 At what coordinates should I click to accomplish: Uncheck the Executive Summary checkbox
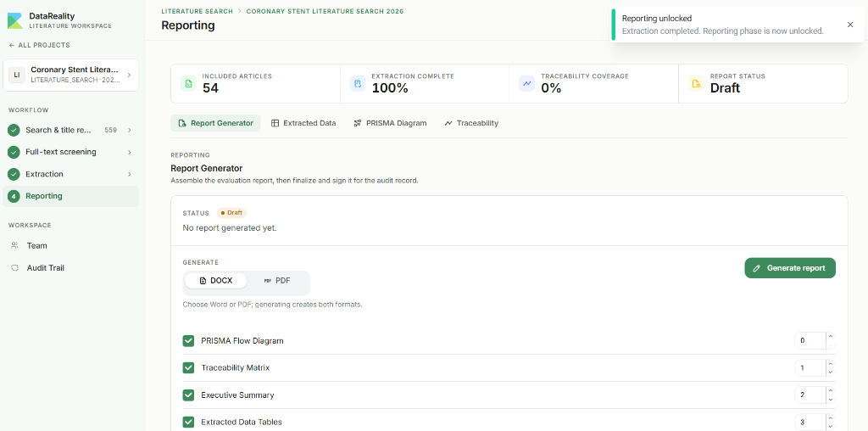(188, 395)
